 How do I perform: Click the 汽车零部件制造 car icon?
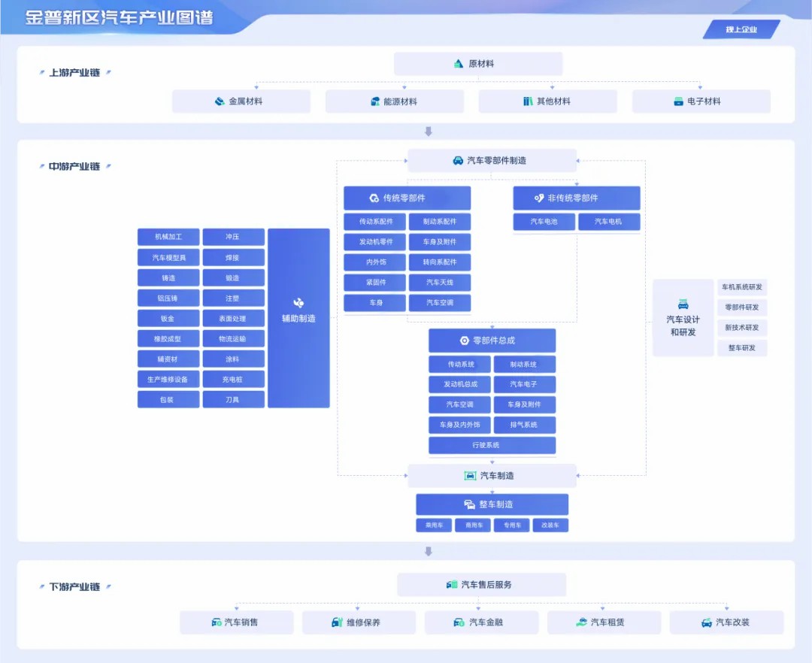click(x=458, y=160)
